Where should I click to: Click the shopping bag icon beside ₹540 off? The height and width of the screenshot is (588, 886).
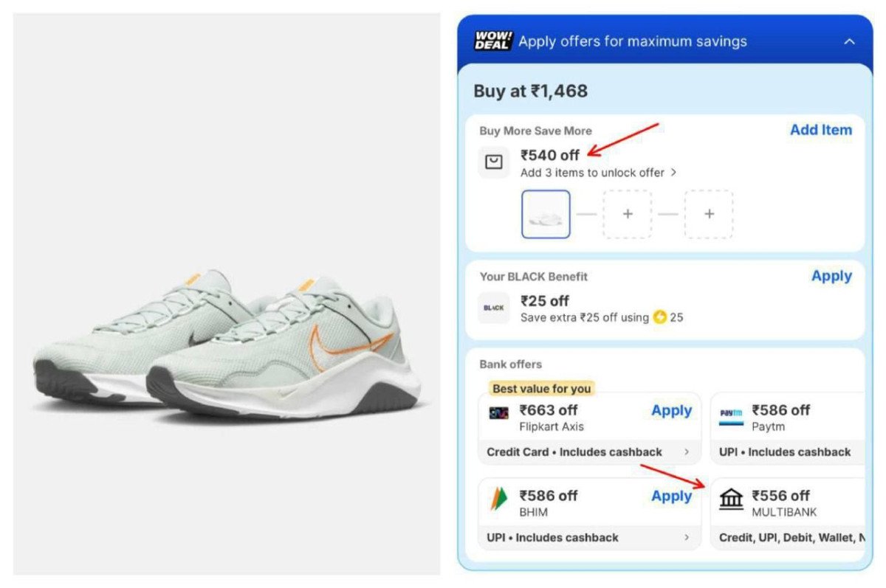[493, 162]
